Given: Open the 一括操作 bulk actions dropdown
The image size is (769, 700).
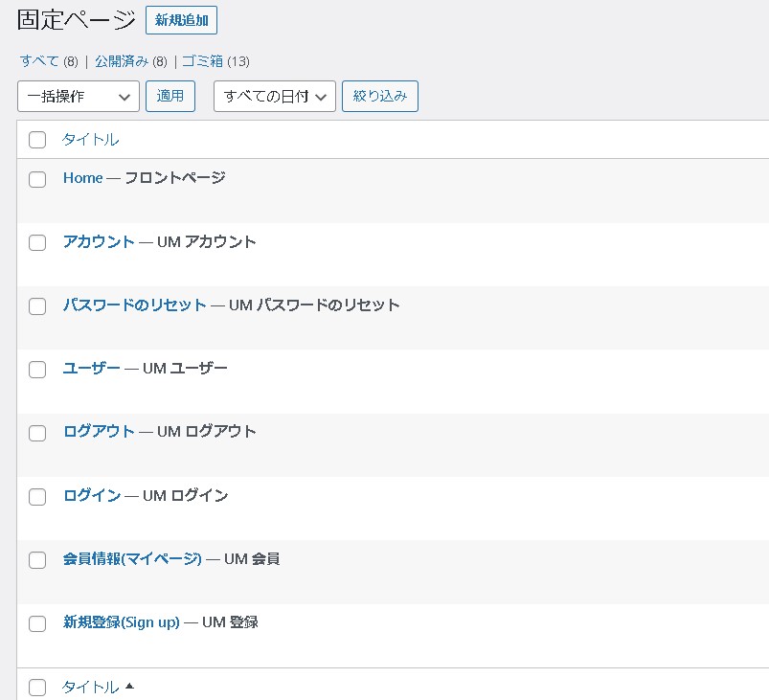Looking at the screenshot, I should [x=79, y=97].
